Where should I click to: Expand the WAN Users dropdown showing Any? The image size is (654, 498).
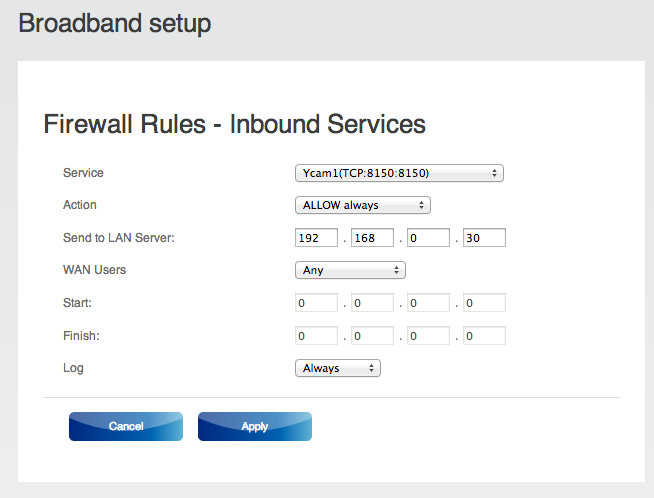pos(350,270)
